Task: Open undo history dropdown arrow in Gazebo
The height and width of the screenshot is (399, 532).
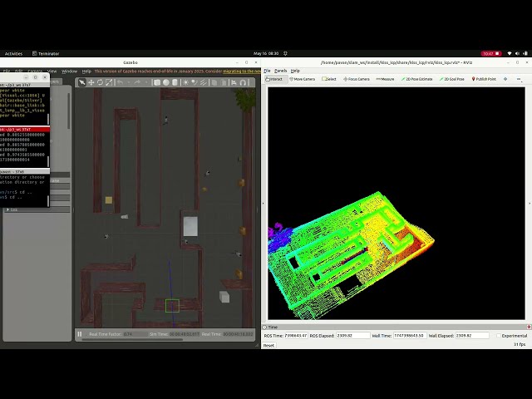Action: [128, 82]
